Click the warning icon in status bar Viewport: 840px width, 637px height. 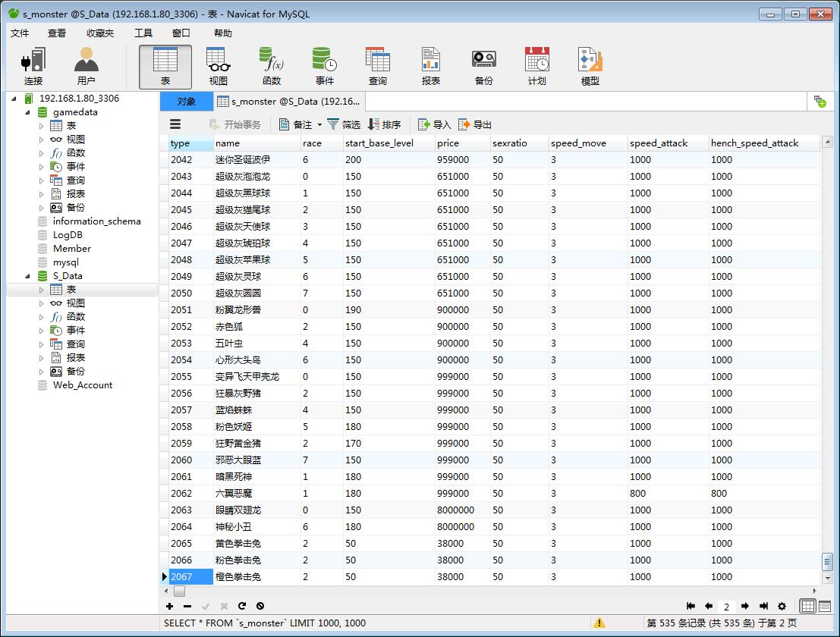(x=599, y=623)
